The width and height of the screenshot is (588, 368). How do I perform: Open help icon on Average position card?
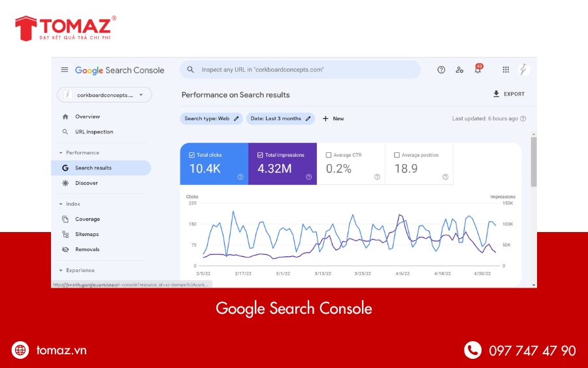pos(445,176)
